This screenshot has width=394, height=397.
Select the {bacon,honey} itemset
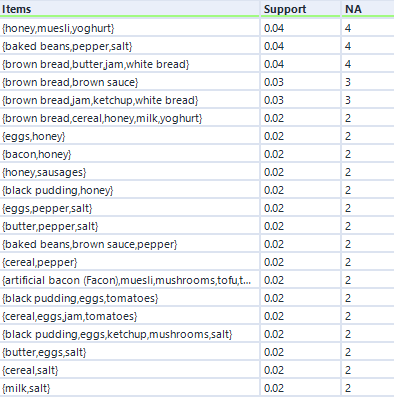pyautogui.click(x=37, y=154)
